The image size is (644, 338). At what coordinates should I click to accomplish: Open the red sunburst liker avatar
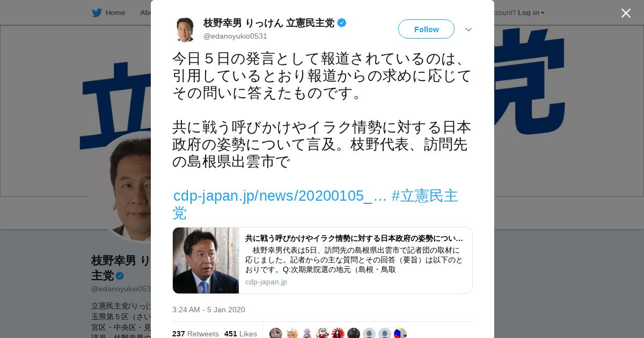pyautogui.click(x=338, y=333)
